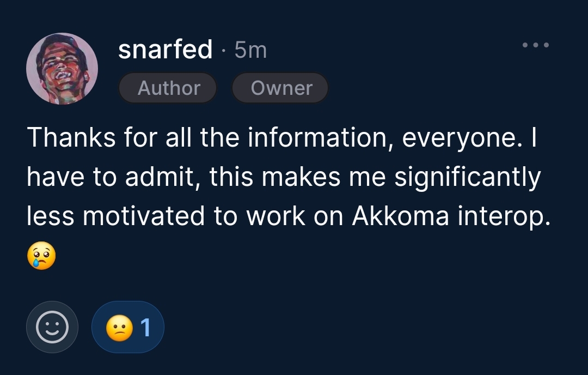Click the crying emoji in the comment
Image resolution: width=588 pixels, height=375 pixels.
(x=41, y=256)
